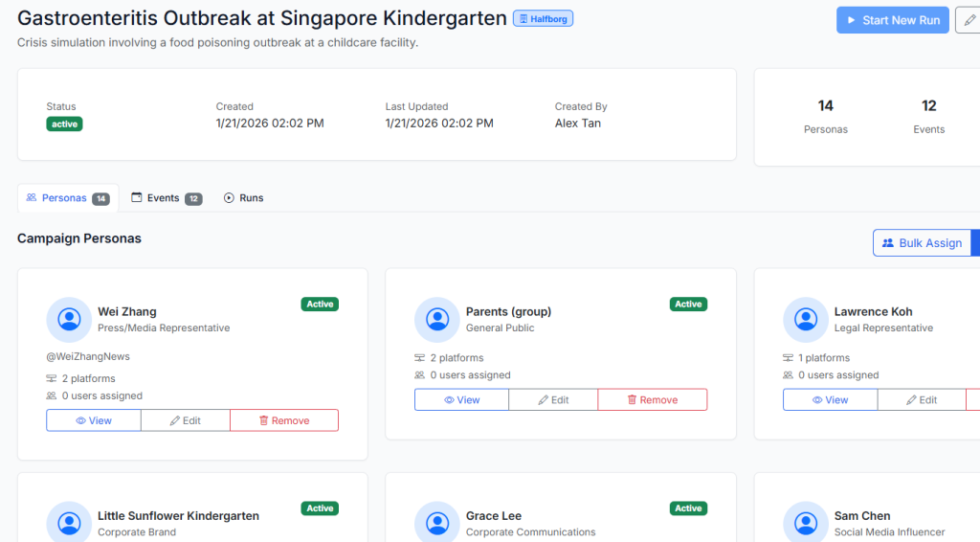This screenshot has height=542, width=980.
Task: Click the pencil edit icon beside Start New Run
Action: tap(969, 20)
